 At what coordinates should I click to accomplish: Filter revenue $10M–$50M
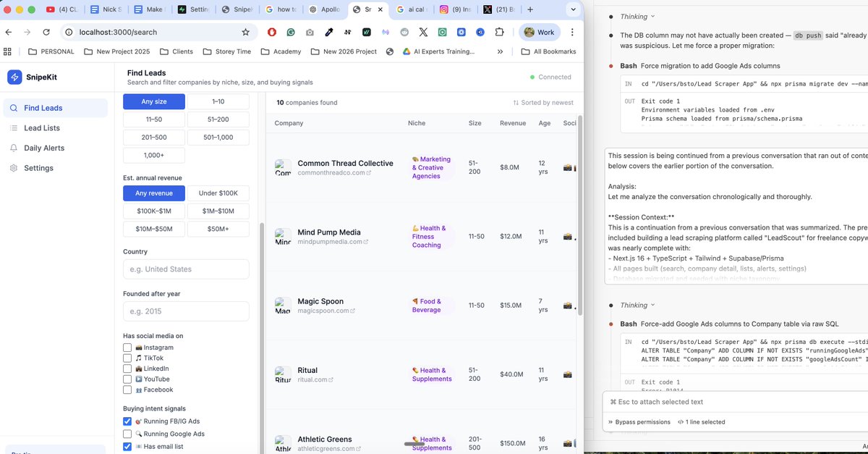click(x=154, y=229)
